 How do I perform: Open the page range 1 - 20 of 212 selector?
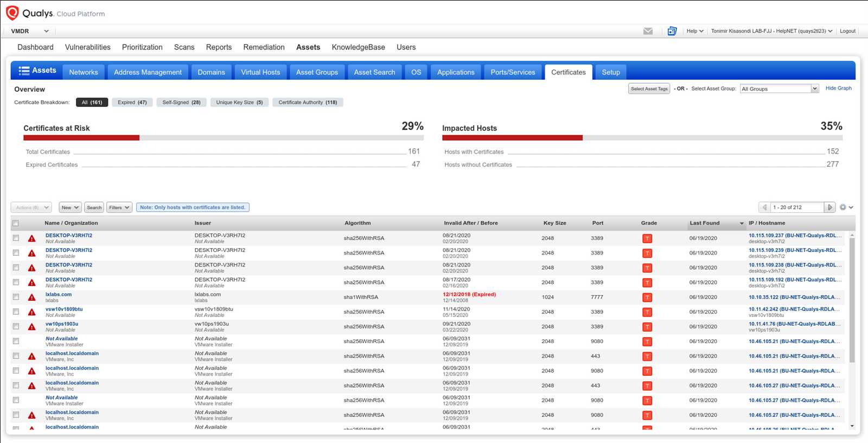pyautogui.click(x=797, y=207)
